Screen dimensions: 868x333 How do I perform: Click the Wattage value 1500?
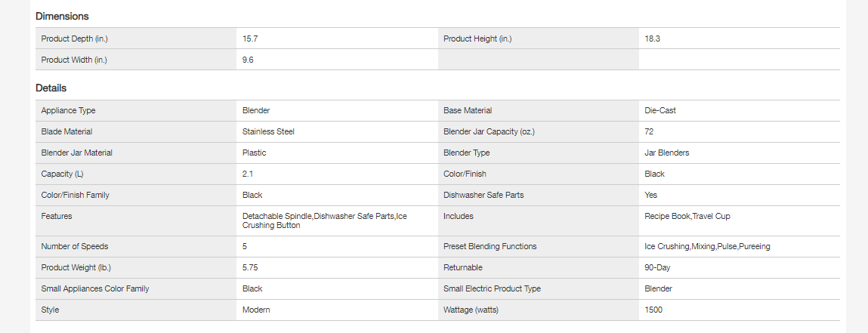[x=653, y=310]
